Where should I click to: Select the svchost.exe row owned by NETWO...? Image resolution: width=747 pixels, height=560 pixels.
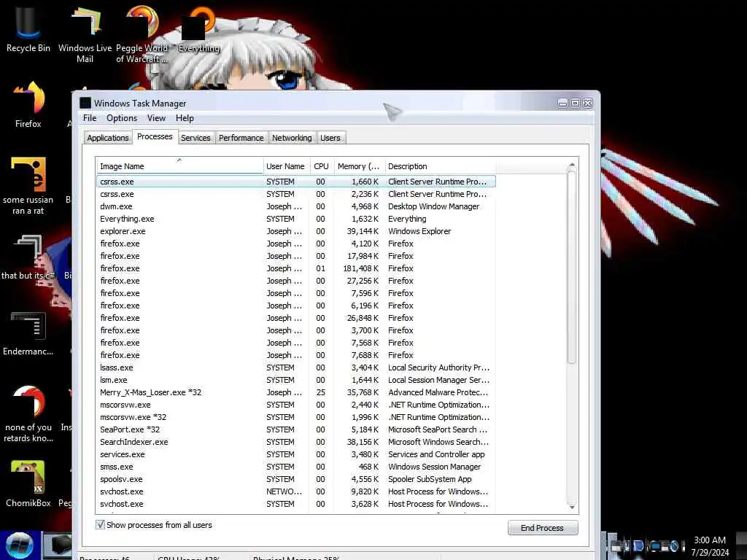(296, 491)
